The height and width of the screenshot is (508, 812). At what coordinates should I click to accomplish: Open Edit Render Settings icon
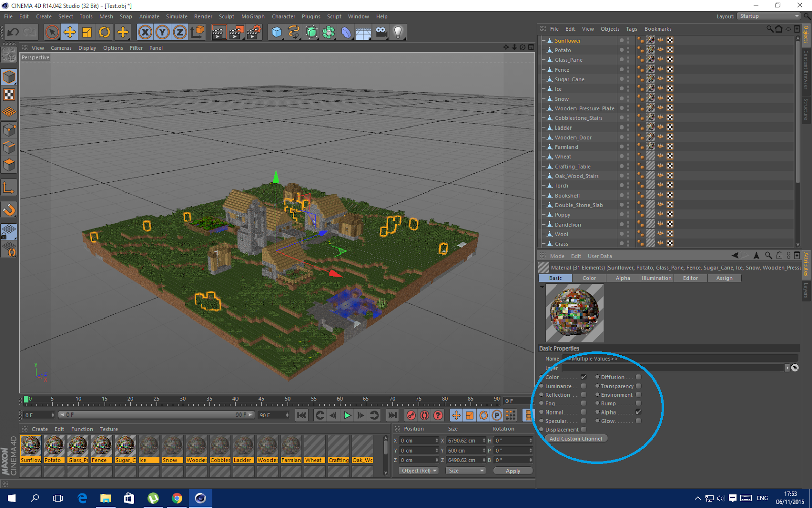[253, 33]
